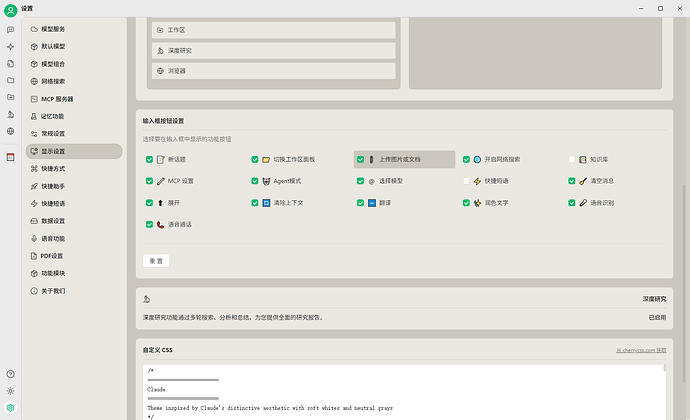The image size is (690, 420).
Task: Open 模型服务 settings section
Action: 73,29
